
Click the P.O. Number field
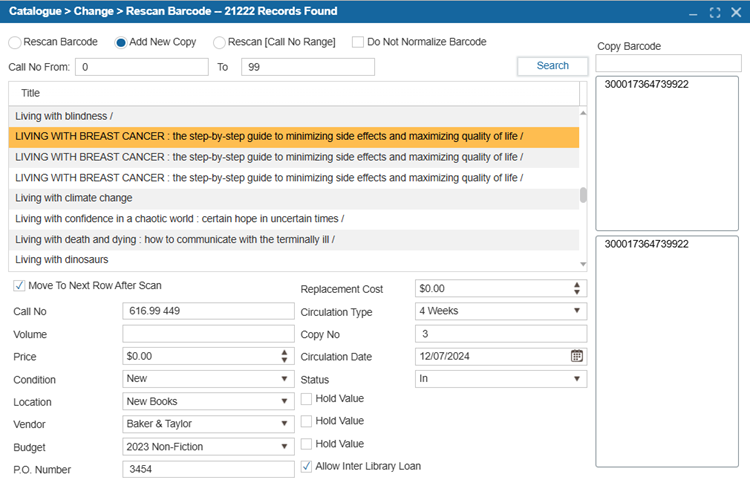[208, 469]
